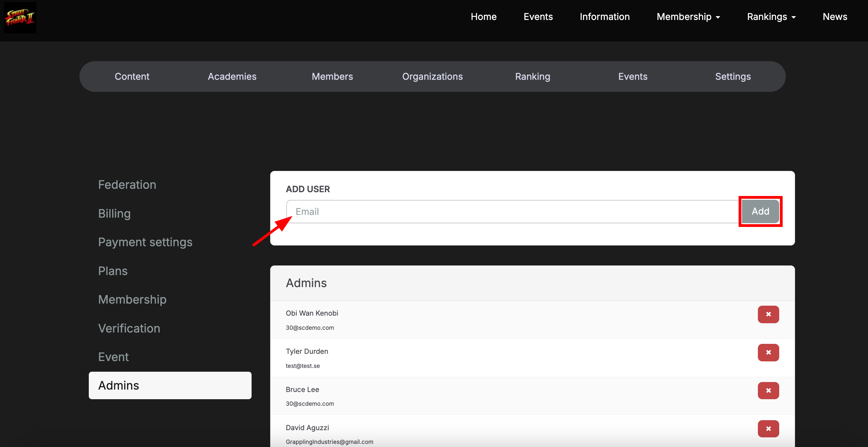The image size is (868, 447).
Task: Select Billing in the sidebar
Action: tap(114, 214)
